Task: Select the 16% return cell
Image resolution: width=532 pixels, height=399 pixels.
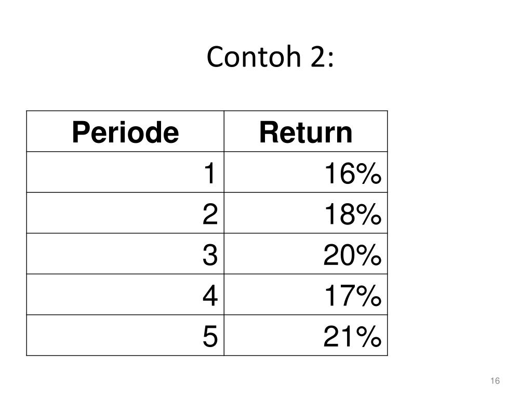Action: click(305, 172)
